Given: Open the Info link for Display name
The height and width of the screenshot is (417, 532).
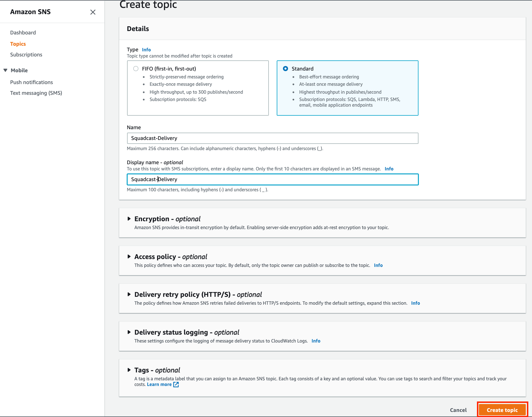Looking at the screenshot, I should tap(389, 169).
